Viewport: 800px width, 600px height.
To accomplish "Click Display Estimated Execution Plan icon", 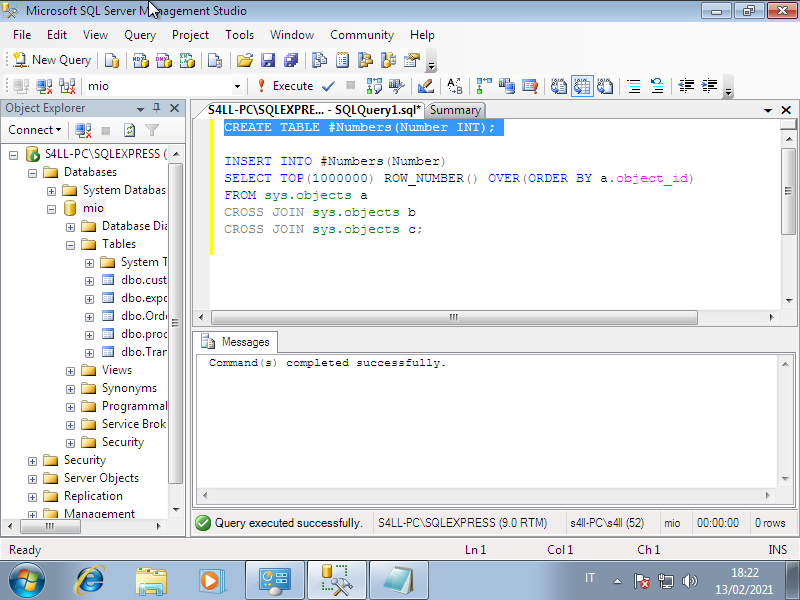I will [374, 86].
